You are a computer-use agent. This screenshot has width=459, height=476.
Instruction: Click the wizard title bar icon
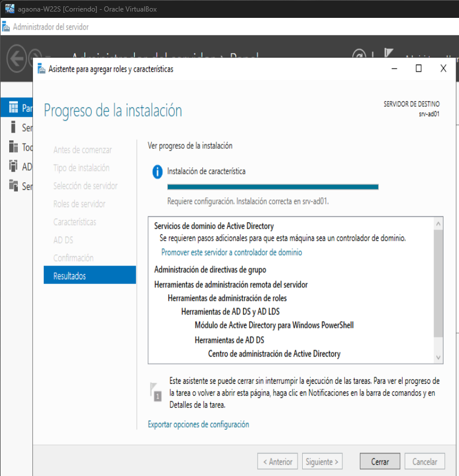point(42,69)
